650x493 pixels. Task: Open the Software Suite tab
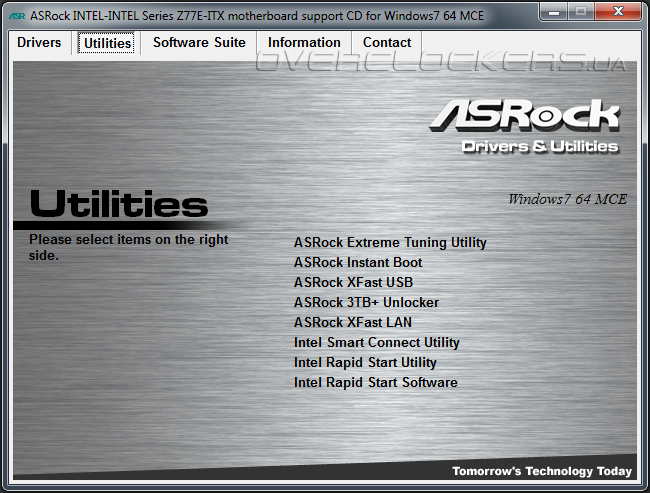point(199,43)
